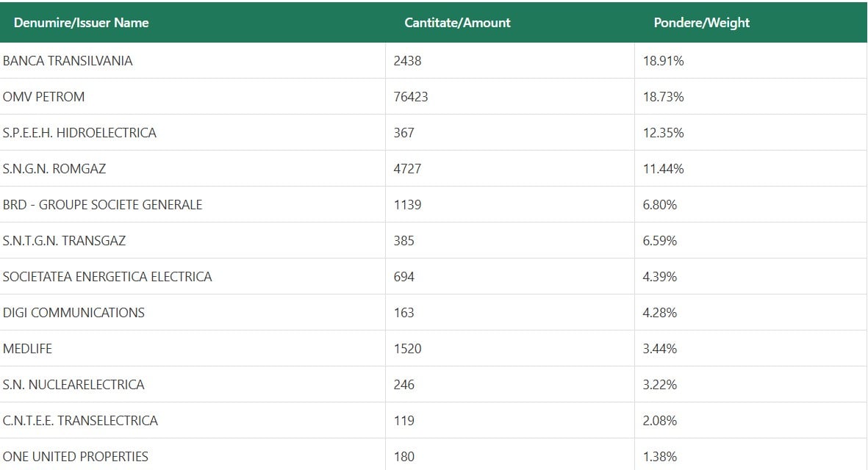The image size is (868, 470).
Task: Click the Pondere/Weight column header
Action: pos(701,23)
